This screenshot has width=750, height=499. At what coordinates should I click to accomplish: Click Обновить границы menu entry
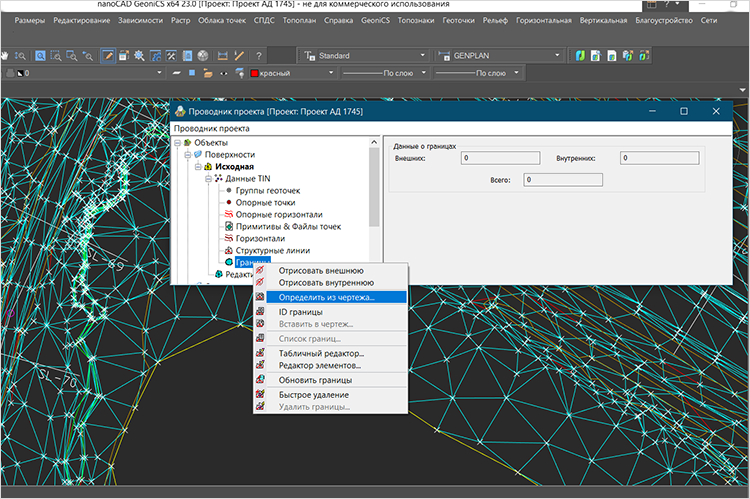coord(314,380)
